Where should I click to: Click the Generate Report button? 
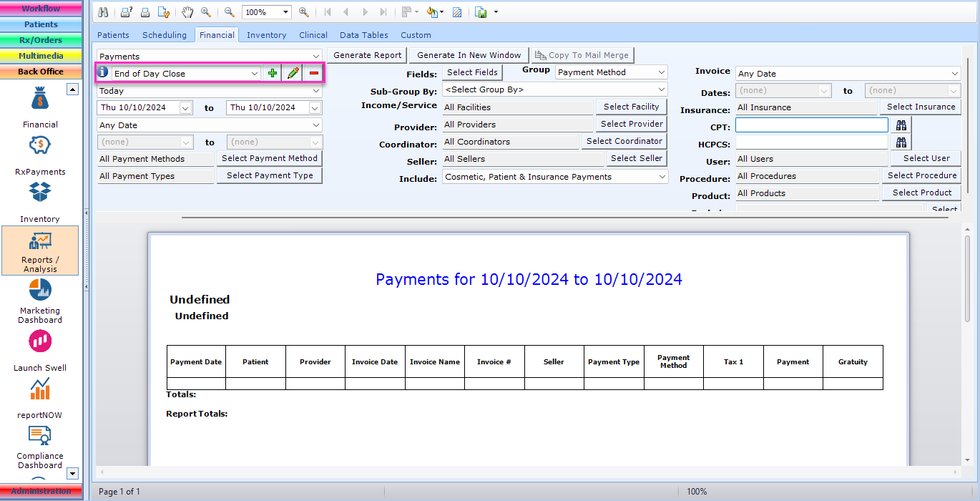pos(366,54)
